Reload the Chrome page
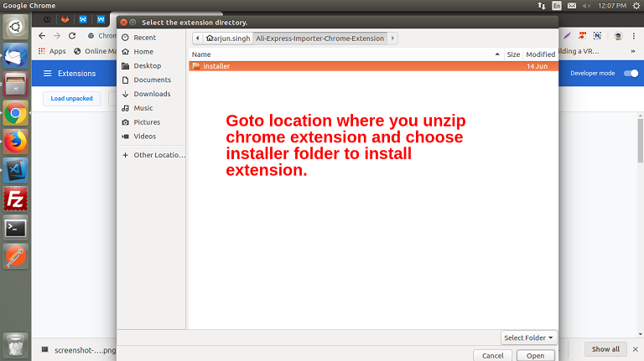The height and width of the screenshot is (361, 644). pyautogui.click(x=72, y=36)
